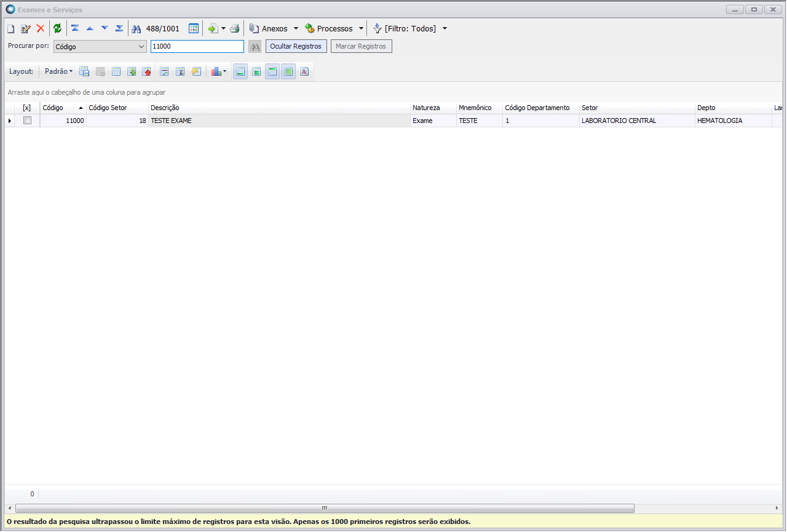Click the greyed layout delete icon

[100, 71]
